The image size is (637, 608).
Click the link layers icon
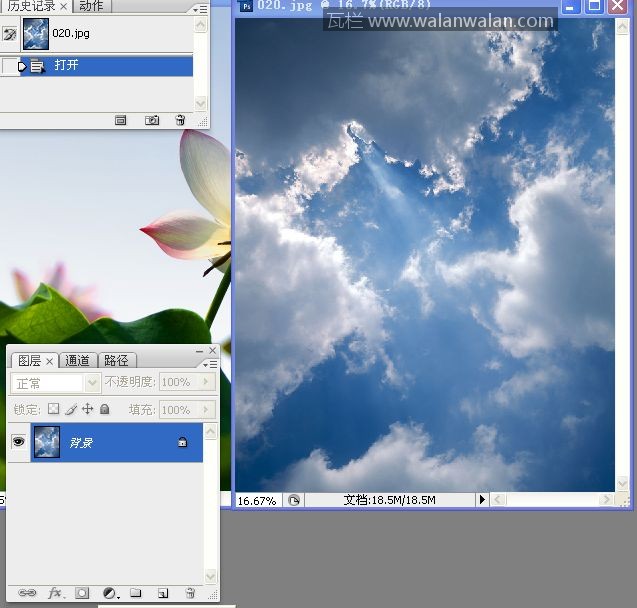(x=27, y=593)
